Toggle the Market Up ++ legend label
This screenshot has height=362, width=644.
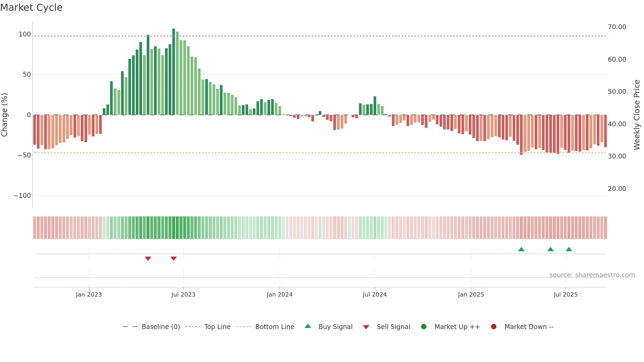pyautogui.click(x=457, y=327)
